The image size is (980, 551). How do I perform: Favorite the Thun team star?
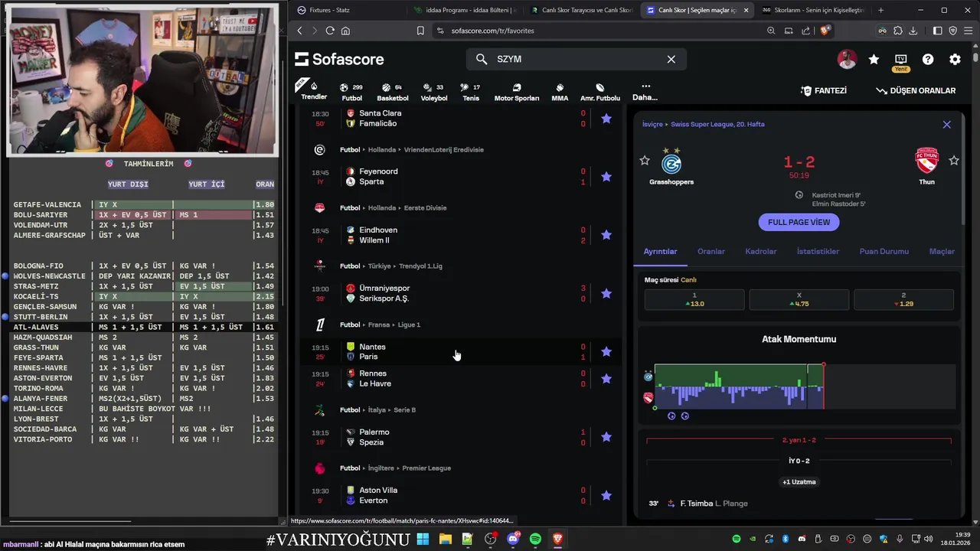[x=954, y=161]
